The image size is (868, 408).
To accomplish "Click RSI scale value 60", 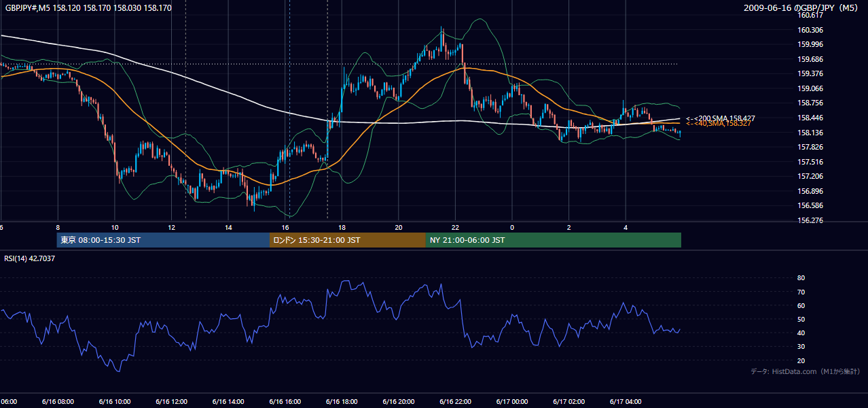I will [x=801, y=305].
